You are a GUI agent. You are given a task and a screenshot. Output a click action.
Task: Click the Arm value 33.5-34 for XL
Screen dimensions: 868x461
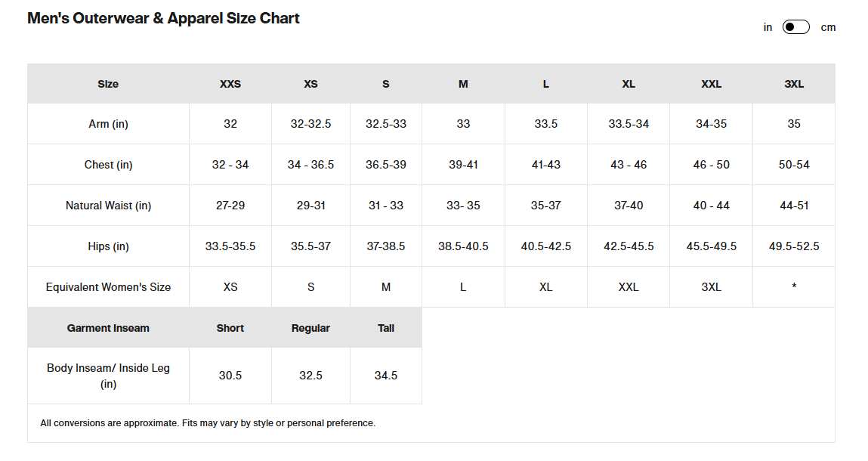(629, 123)
